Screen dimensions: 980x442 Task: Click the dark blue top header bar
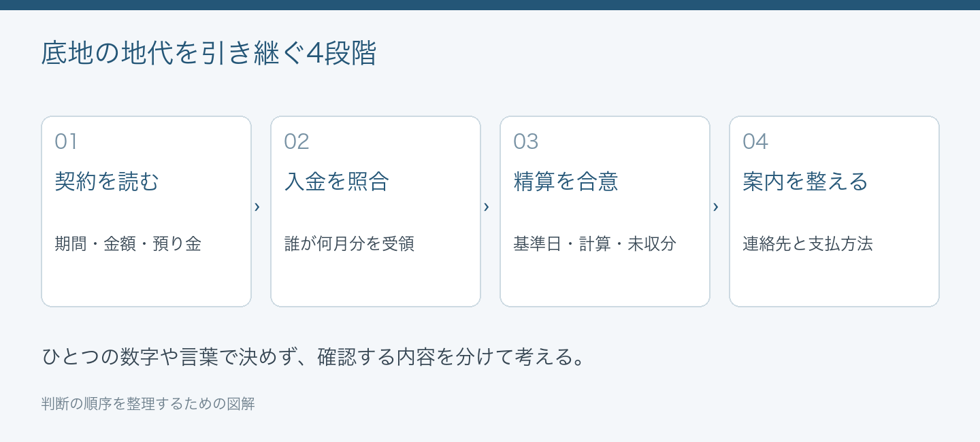coord(490,5)
